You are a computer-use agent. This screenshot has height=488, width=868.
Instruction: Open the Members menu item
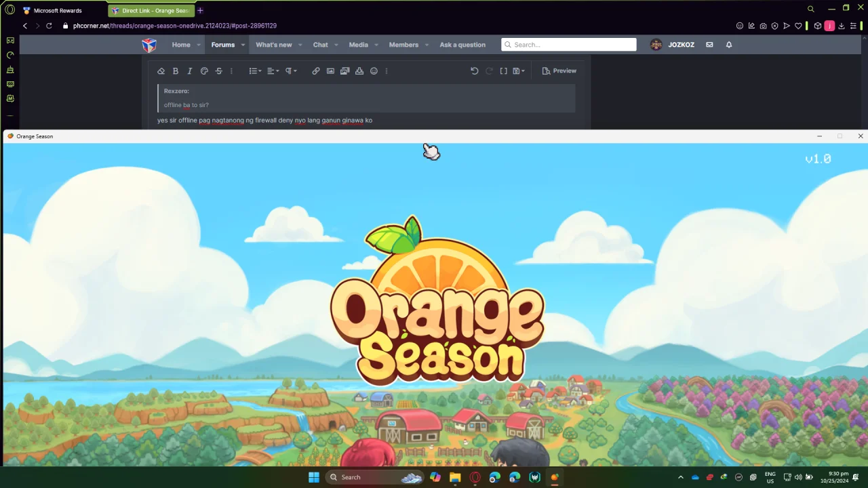click(x=403, y=45)
